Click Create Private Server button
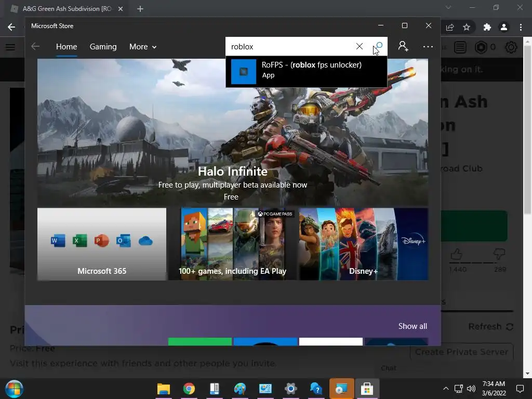Screen dimensions: 532x399 pyautogui.click(x=461, y=352)
